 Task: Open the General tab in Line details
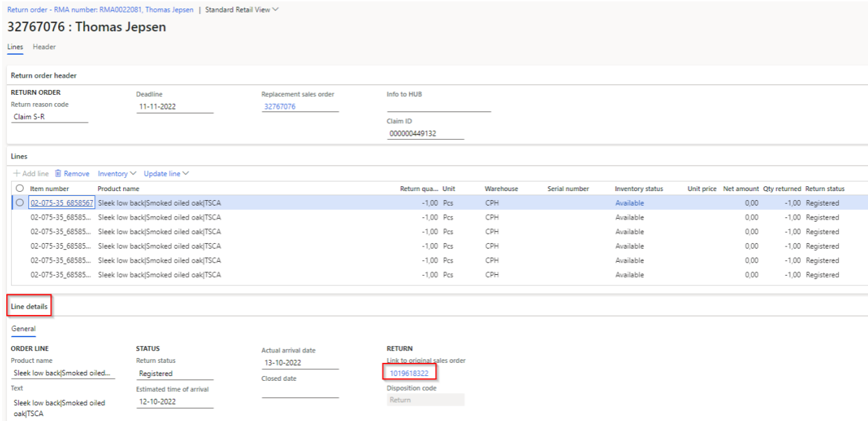[24, 329]
